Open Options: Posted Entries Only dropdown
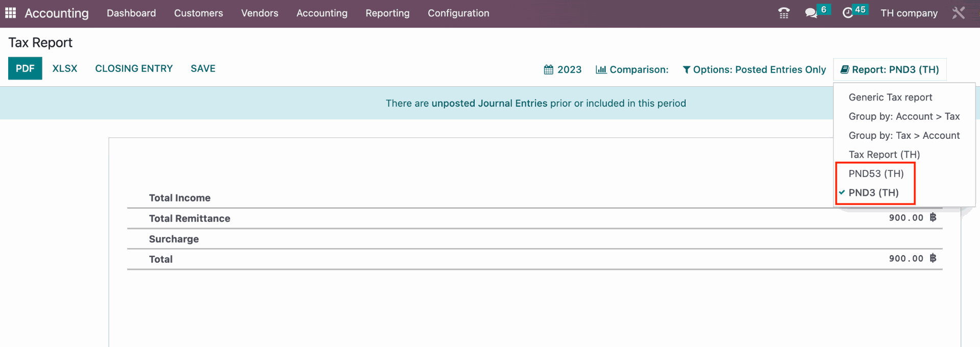The height and width of the screenshot is (347, 980). click(x=754, y=69)
